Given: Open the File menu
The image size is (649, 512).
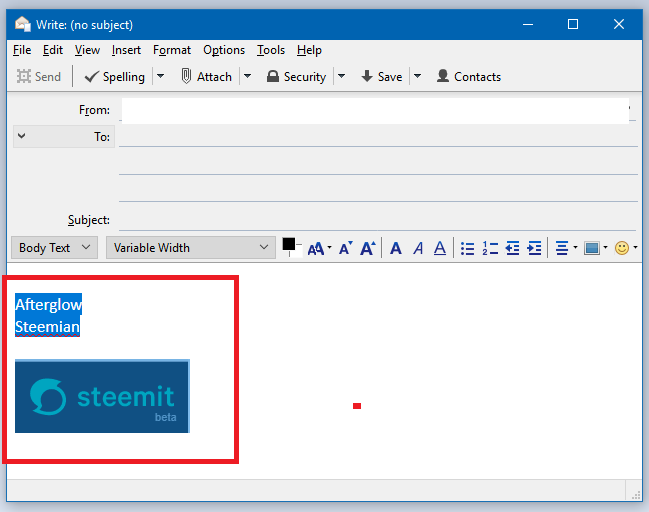Looking at the screenshot, I should click(x=22, y=50).
